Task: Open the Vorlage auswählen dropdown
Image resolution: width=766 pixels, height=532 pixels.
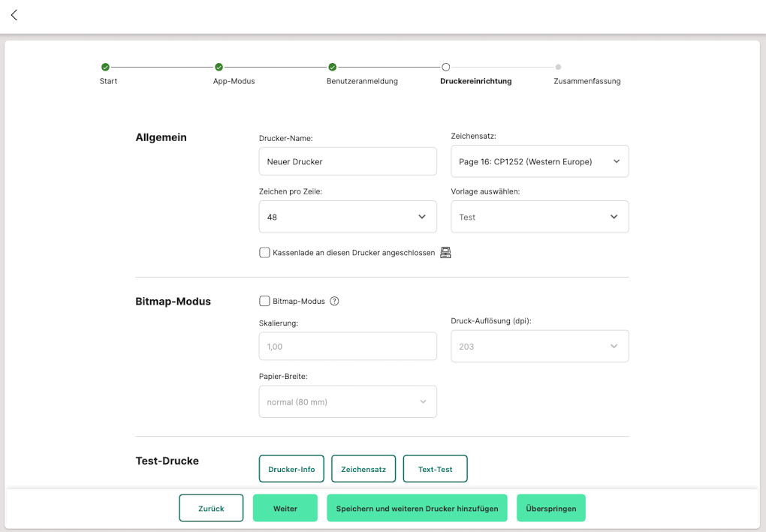Action: click(539, 217)
